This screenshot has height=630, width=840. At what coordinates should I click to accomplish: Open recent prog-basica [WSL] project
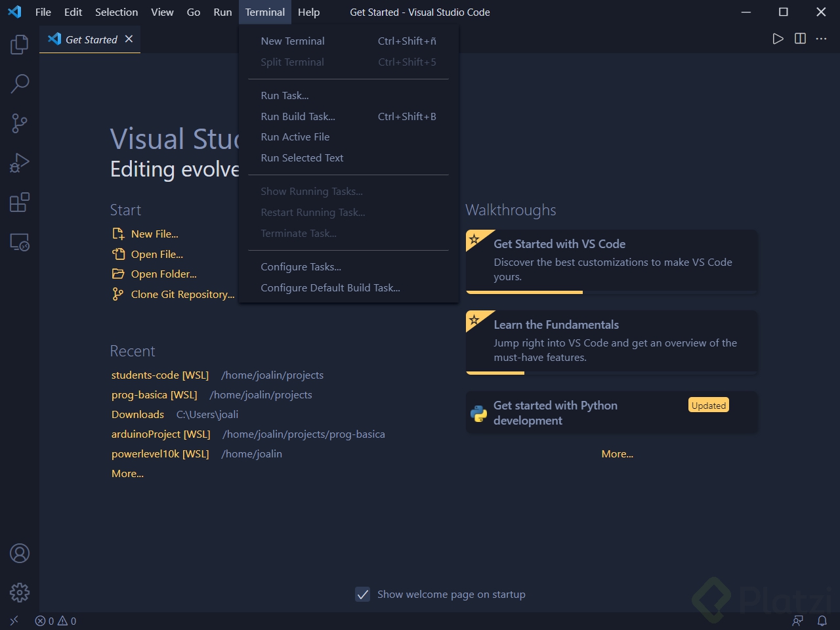click(x=154, y=394)
